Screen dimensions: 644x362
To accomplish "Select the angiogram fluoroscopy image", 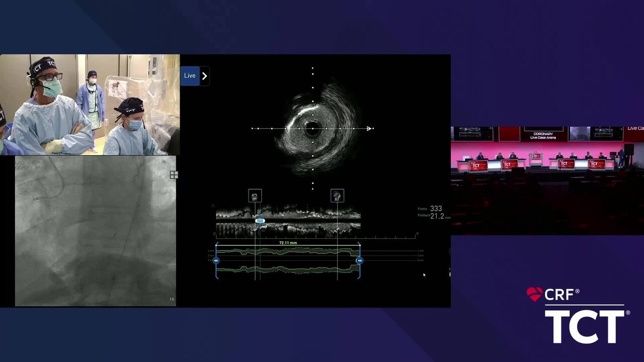I will [x=95, y=231].
